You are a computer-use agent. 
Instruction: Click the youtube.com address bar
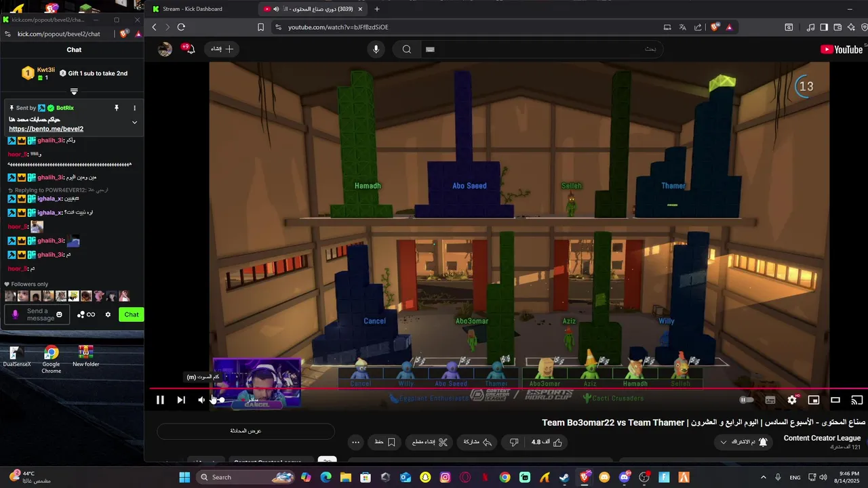tap(468, 27)
